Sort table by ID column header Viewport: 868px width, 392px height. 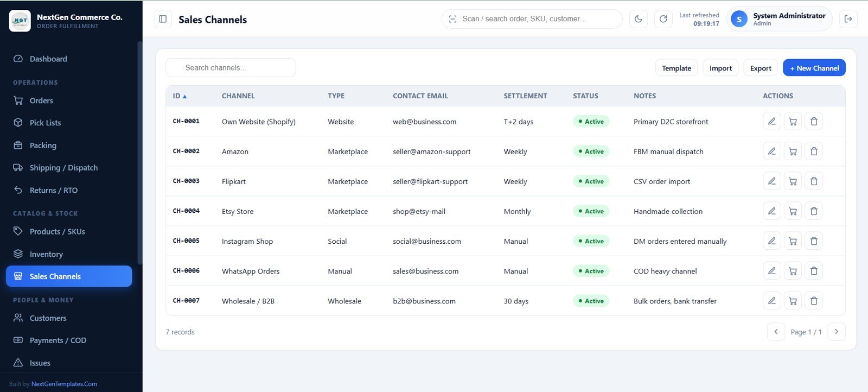[180, 96]
